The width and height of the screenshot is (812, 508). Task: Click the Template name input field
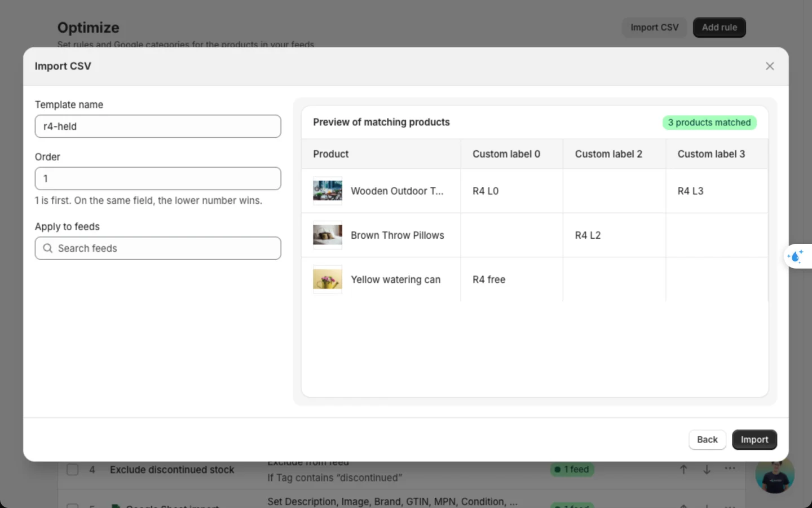[158, 126]
